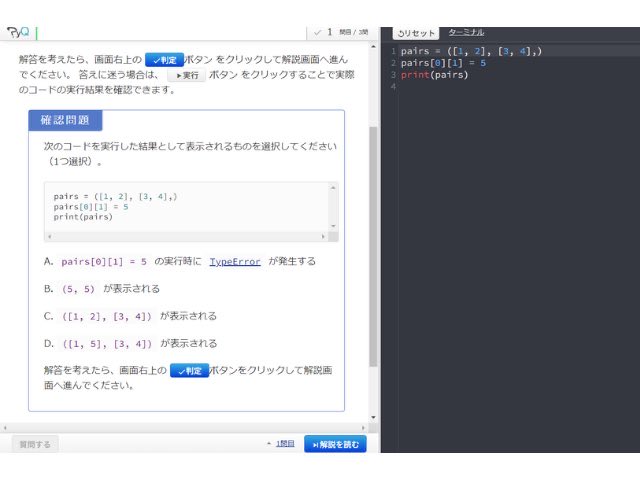Click the lesson panel's right horizontal scroll arrow
This screenshot has width=640, height=480.
pyautogui.click(x=363, y=428)
